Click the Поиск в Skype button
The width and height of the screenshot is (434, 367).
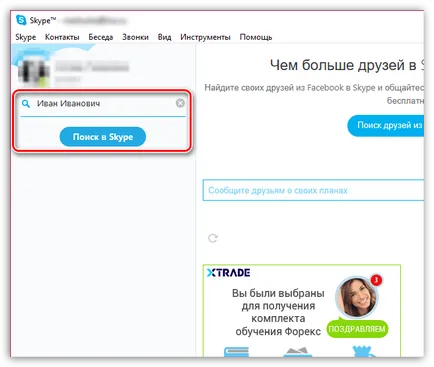point(103,137)
